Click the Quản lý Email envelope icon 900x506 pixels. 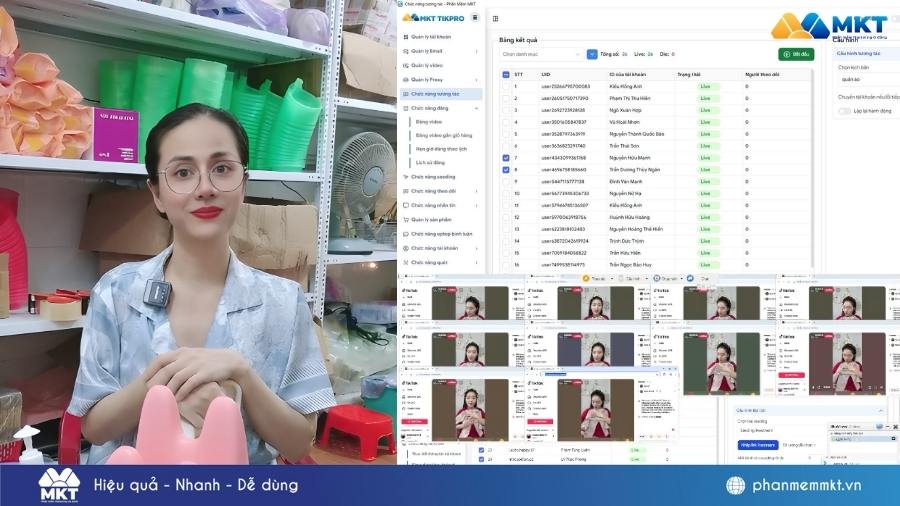[406, 51]
